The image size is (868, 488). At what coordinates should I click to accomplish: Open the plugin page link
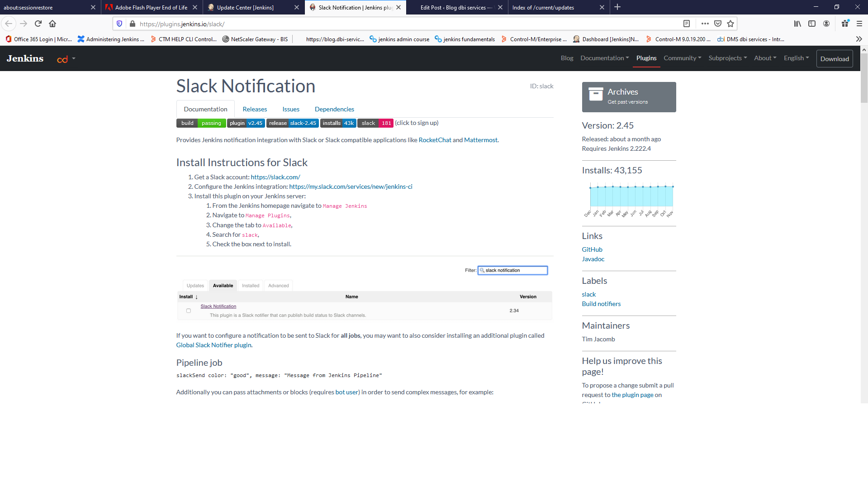(632, 395)
